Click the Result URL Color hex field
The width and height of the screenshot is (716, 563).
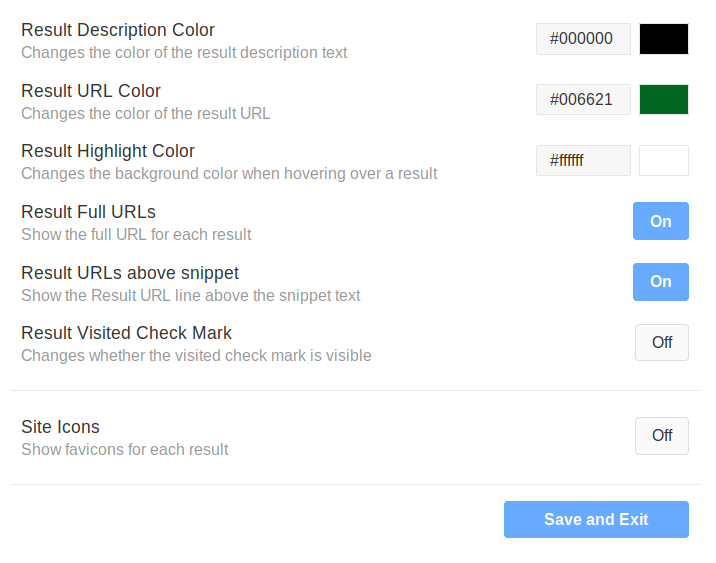tap(583, 100)
